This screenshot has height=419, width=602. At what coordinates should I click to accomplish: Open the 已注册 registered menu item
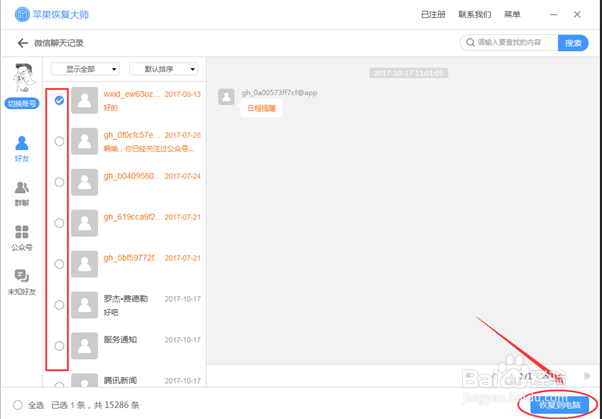tap(433, 15)
